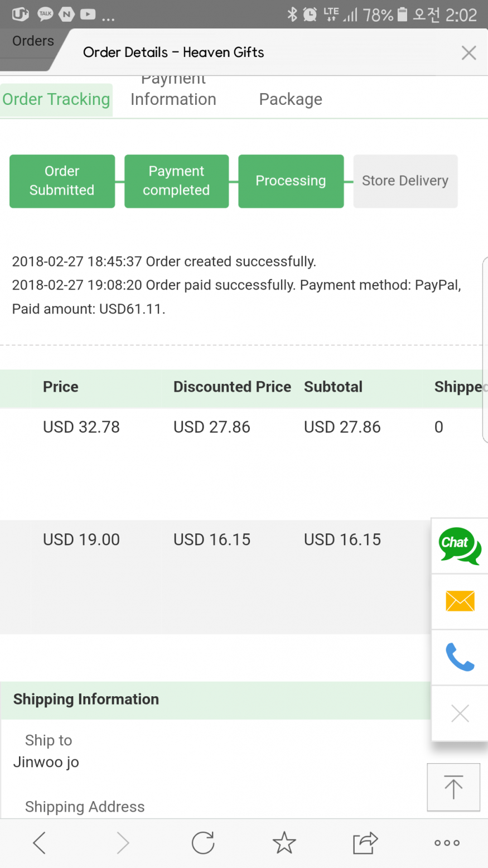Viewport: 488px width, 868px height.
Task: Dismiss the floating contact widget
Action: pos(460,713)
